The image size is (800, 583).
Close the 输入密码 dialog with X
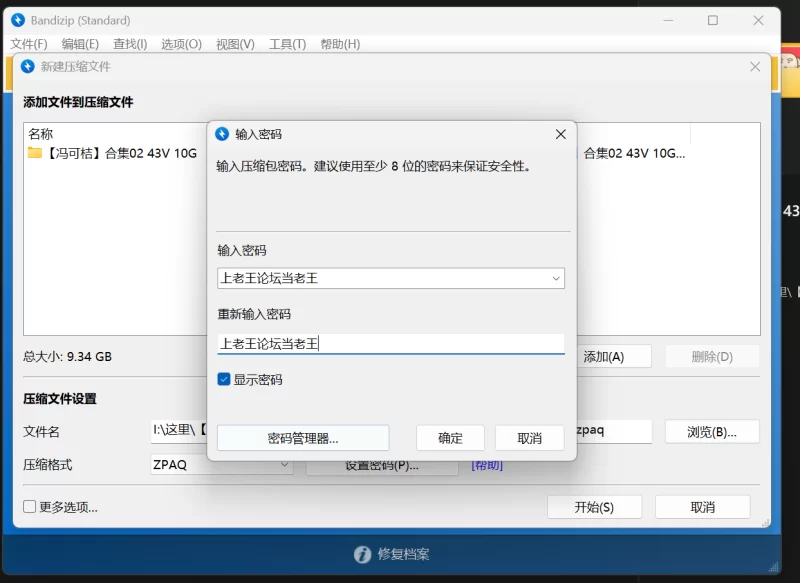[560, 134]
